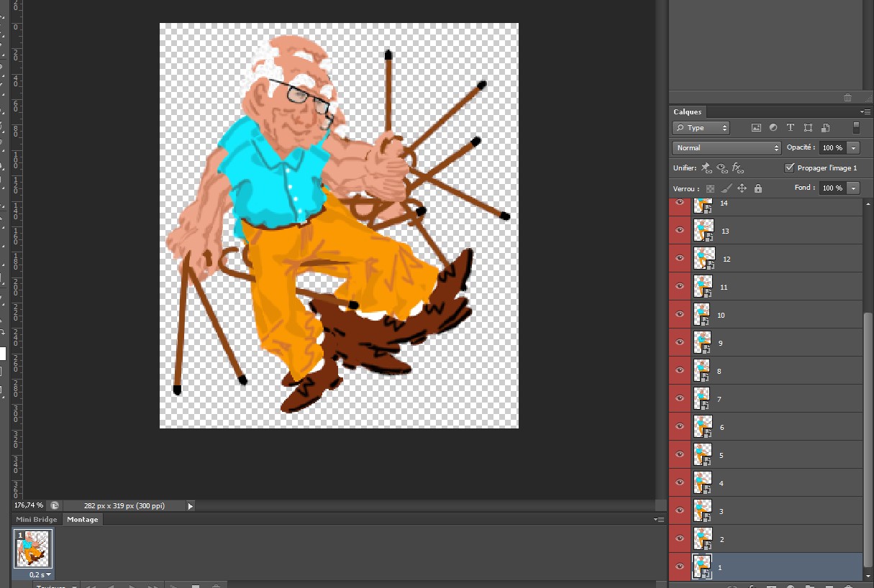874x588 pixels.
Task: Toggle the layer filtering on/off switch
Action: click(856, 128)
